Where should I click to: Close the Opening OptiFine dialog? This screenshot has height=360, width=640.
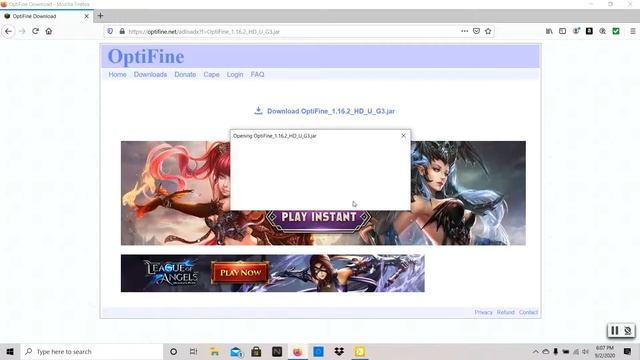tap(403, 136)
